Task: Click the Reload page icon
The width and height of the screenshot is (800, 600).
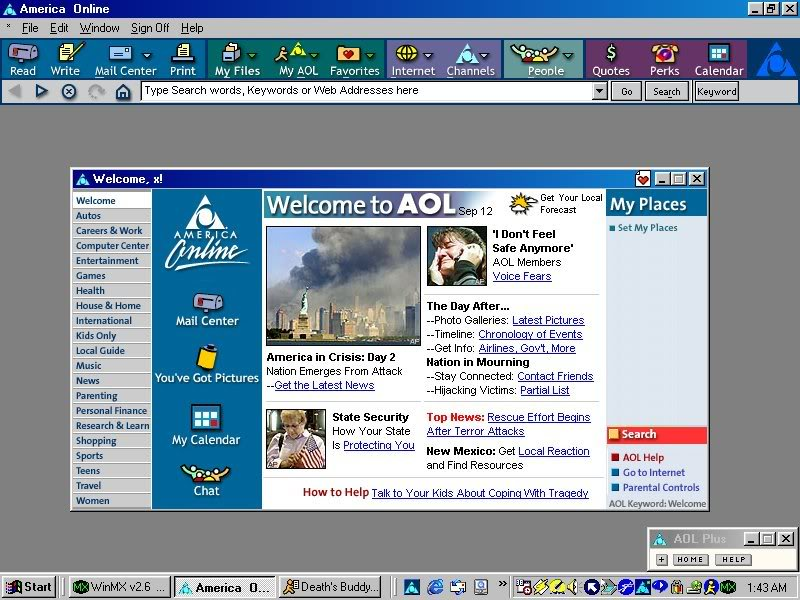Action: pyautogui.click(x=96, y=91)
